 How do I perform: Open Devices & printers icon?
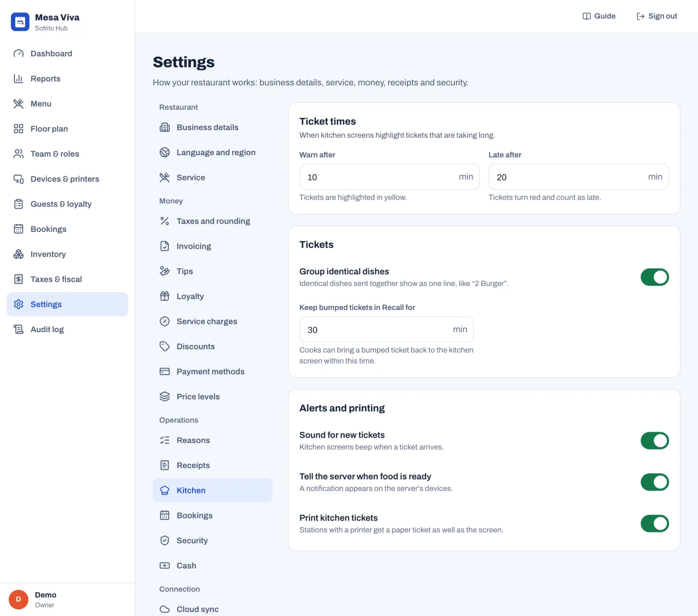[18, 179]
